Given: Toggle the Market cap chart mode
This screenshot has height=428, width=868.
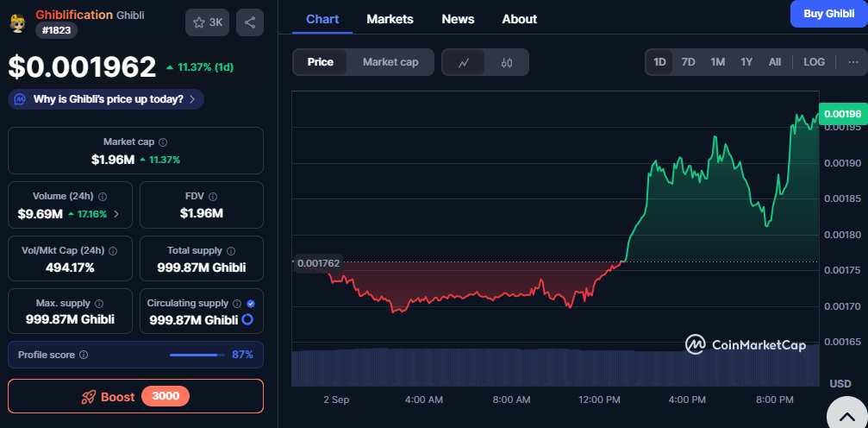Looking at the screenshot, I should click(x=390, y=62).
